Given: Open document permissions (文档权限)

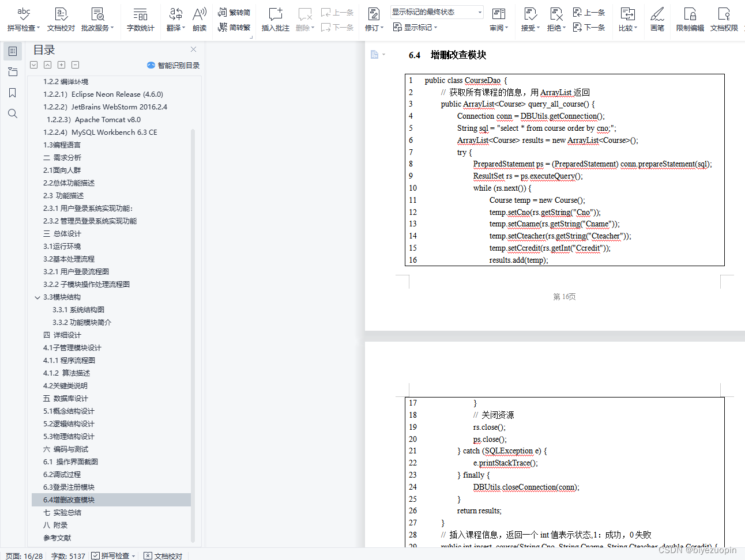Looking at the screenshot, I should coord(724,19).
